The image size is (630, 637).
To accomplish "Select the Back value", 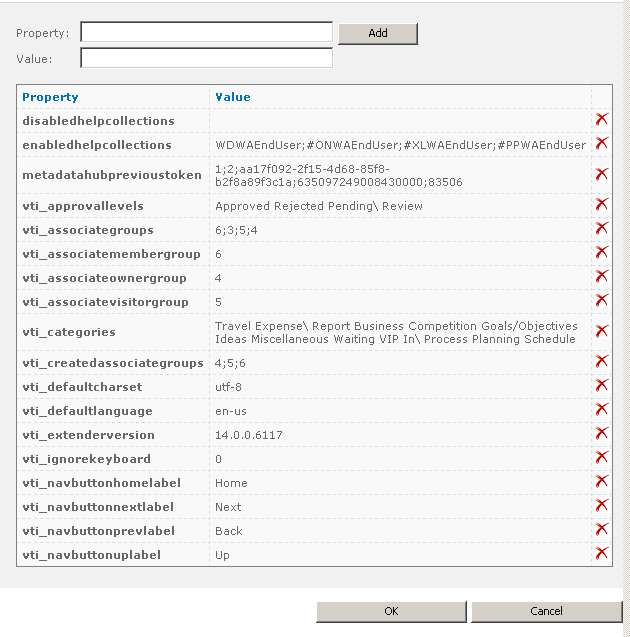I will 228,531.
